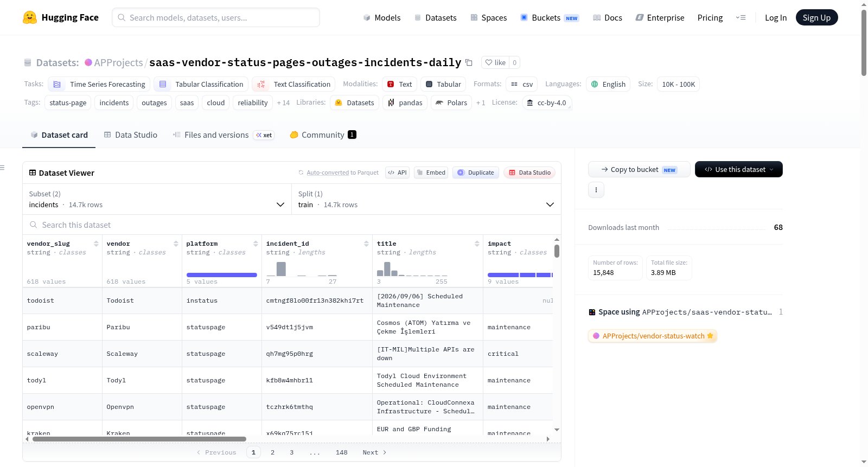Click Log In
Screen dimensions: 868x467
tap(776, 17)
